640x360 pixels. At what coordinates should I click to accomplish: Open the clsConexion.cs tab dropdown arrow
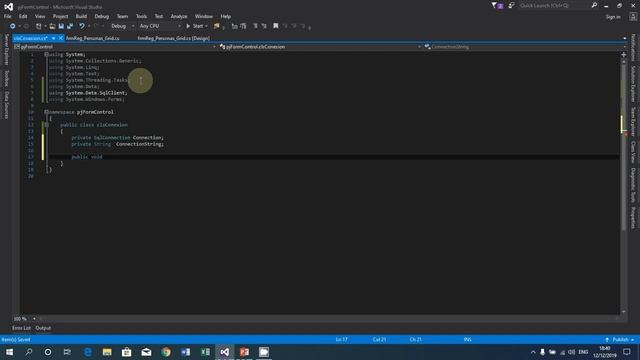tap(53, 38)
